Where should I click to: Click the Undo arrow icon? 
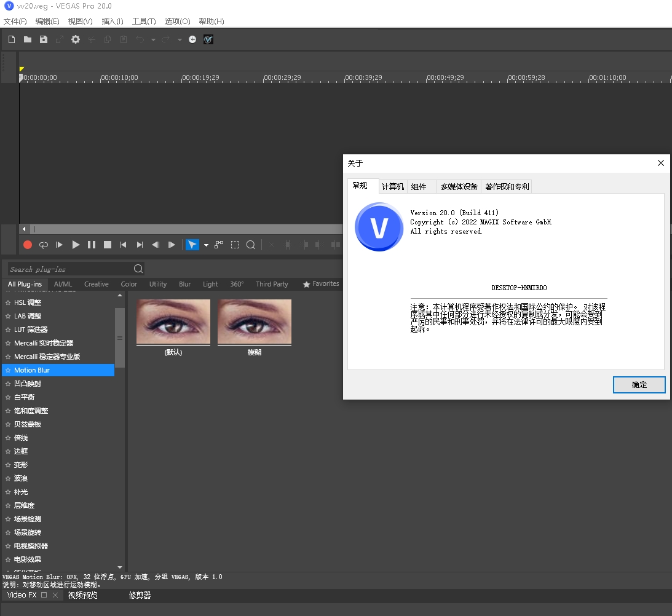tap(140, 39)
